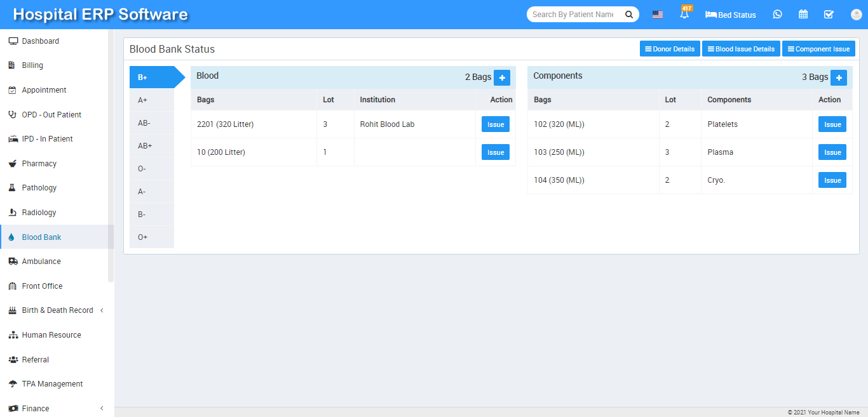868x417 pixels.
Task: Click the WhatsApp icon in header
Action: (778, 15)
